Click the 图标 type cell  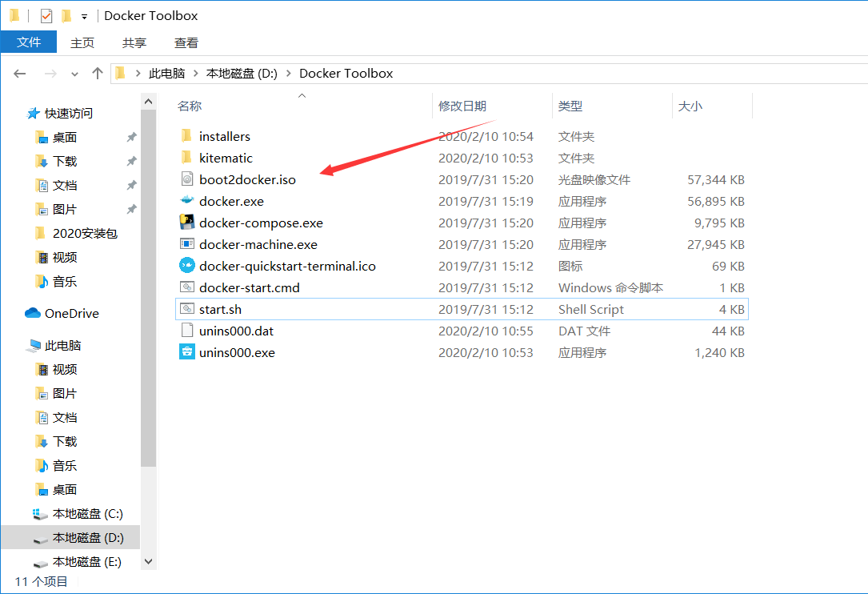(570, 266)
